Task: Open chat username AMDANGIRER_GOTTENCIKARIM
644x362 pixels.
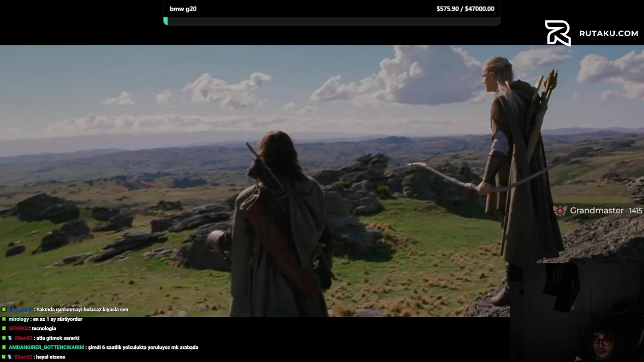Action: pos(46,347)
